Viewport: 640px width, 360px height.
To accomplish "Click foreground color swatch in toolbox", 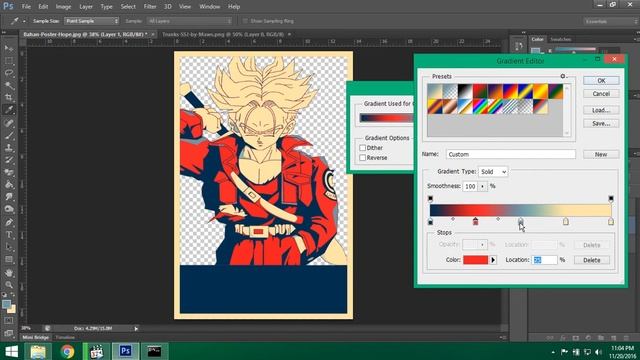I will point(6,304).
